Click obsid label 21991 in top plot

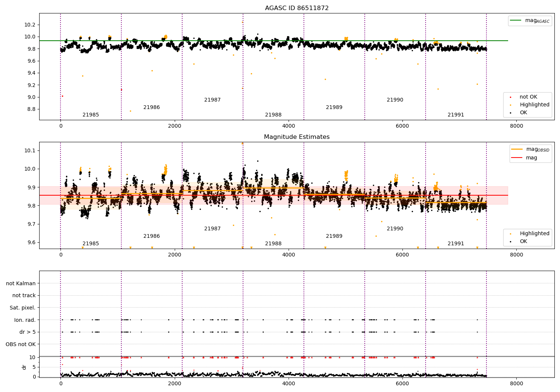pyautogui.click(x=456, y=115)
